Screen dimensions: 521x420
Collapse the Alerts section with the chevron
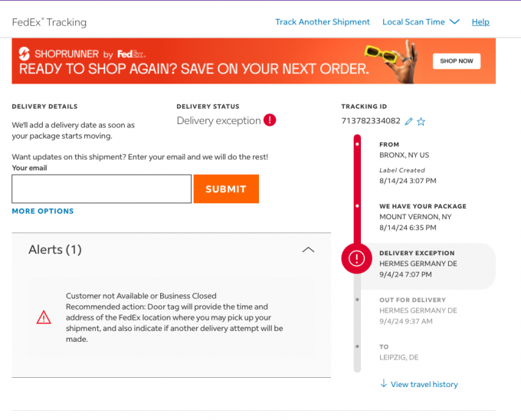308,250
